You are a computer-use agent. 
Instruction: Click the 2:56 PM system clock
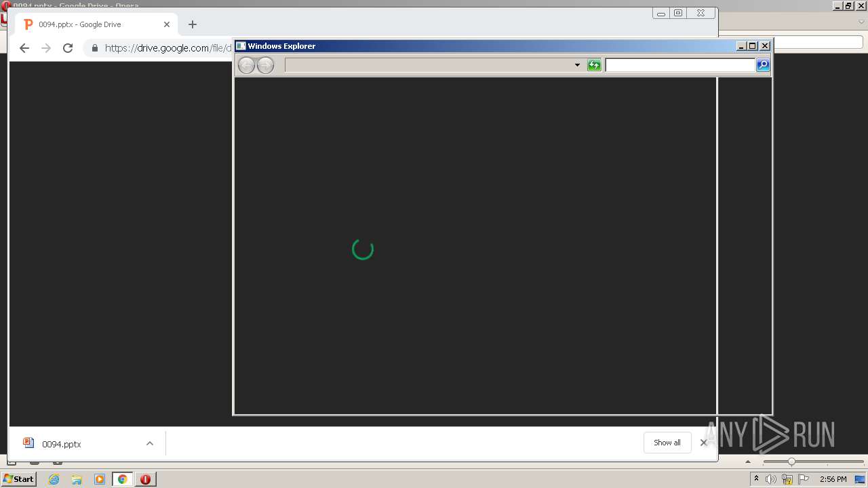point(833,479)
